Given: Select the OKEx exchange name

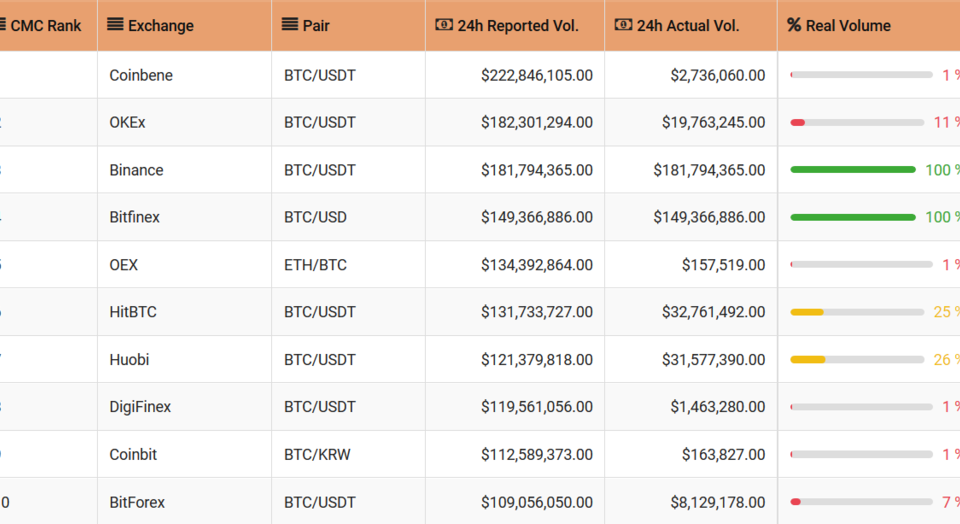Looking at the screenshot, I should pos(127,122).
